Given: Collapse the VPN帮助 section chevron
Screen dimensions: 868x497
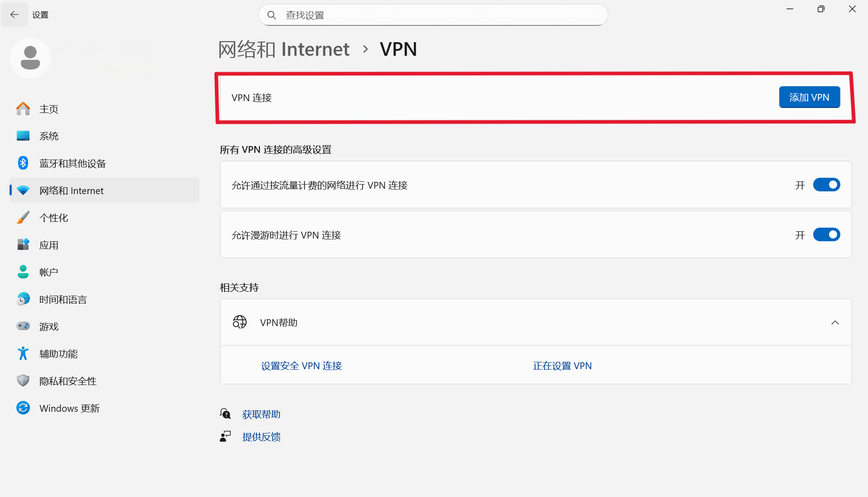Looking at the screenshot, I should click(835, 323).
